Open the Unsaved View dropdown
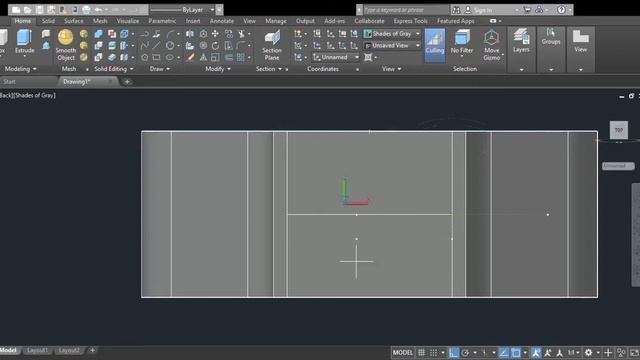This screenshot has height=360, width=640. click(392, 45)
